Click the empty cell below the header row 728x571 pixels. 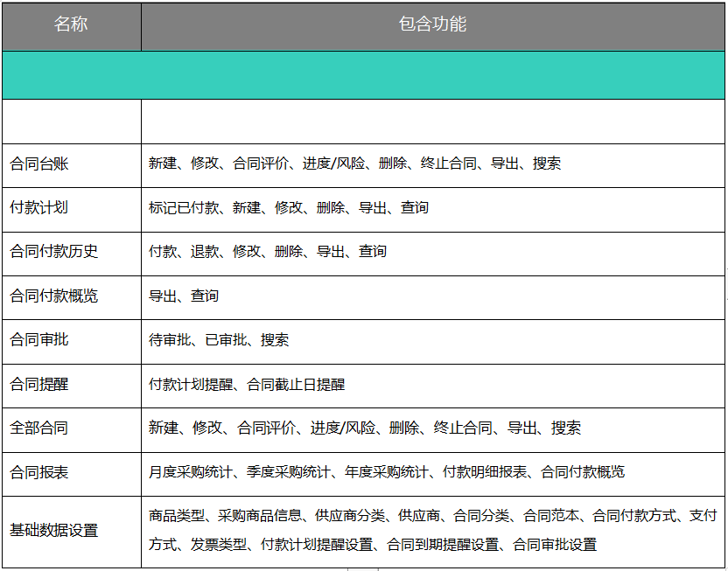tap(364, 121)
